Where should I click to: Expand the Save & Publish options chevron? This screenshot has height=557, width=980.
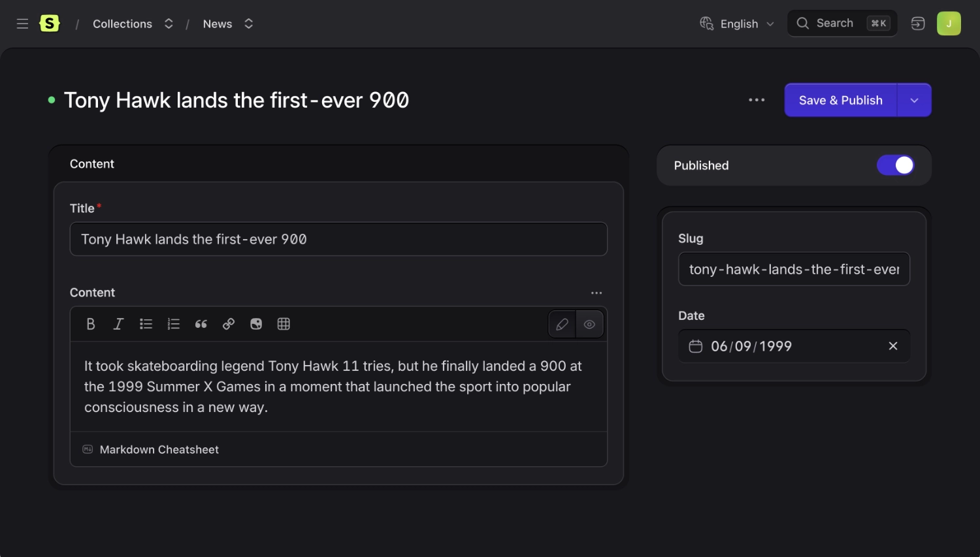point(915,100)
